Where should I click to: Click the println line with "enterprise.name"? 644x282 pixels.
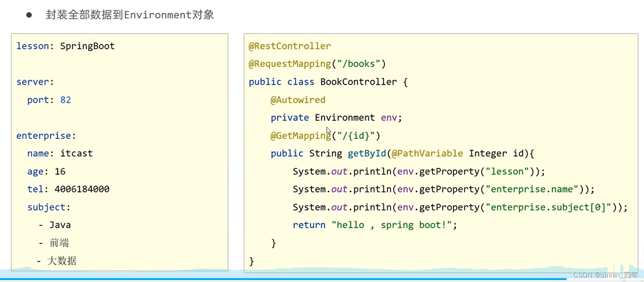click(443, 189)
